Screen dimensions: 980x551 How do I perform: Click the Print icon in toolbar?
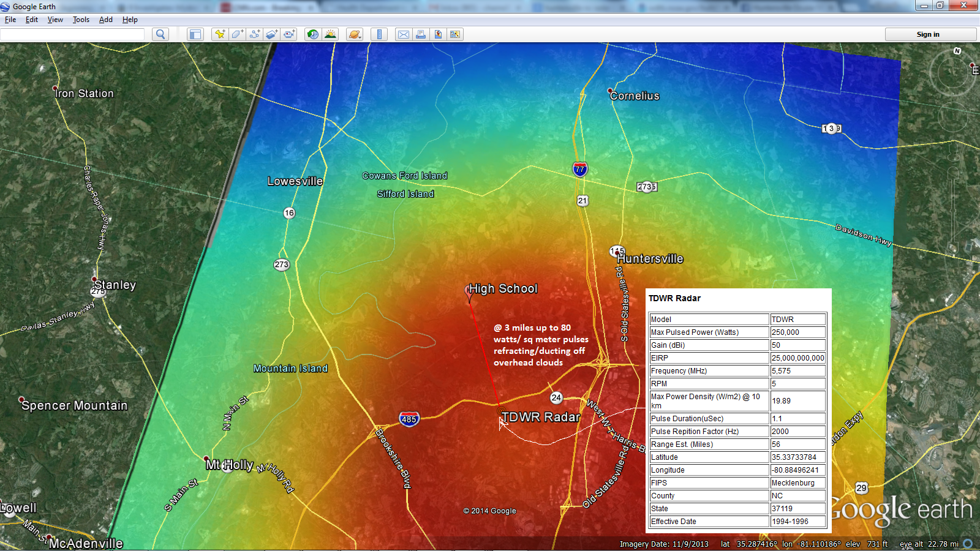(421, 34)
